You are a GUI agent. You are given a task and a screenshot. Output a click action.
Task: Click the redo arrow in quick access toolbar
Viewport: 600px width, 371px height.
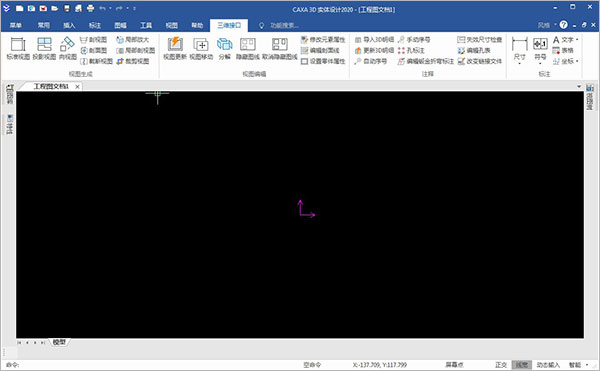point(119,8)
